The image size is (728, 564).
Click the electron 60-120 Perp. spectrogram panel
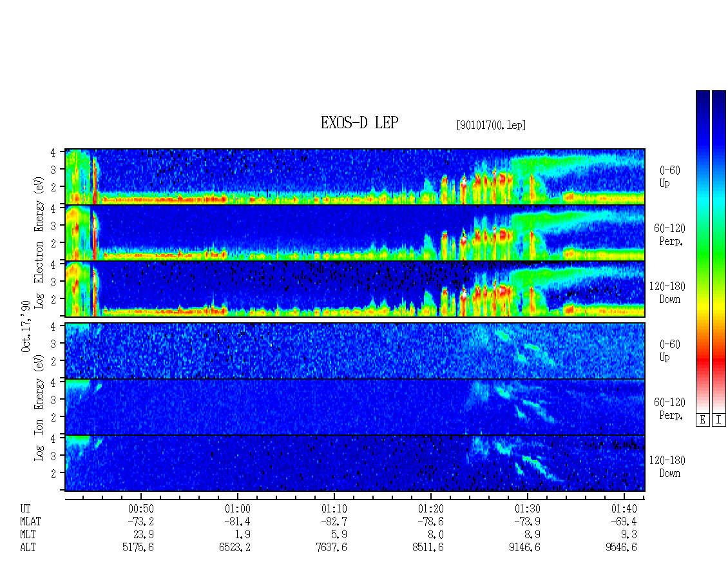tap(355, 233)
